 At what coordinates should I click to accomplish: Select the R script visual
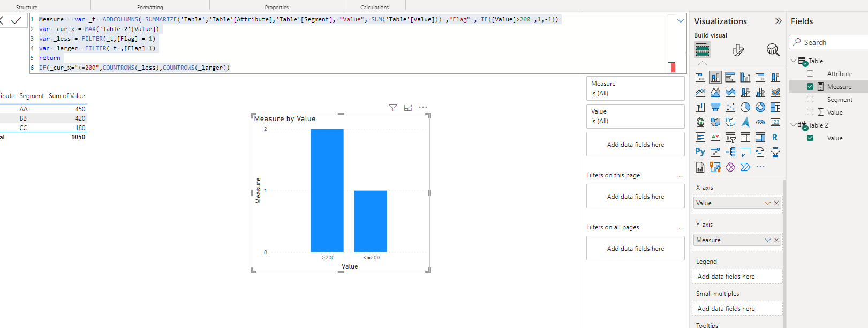tap(775, 137)
